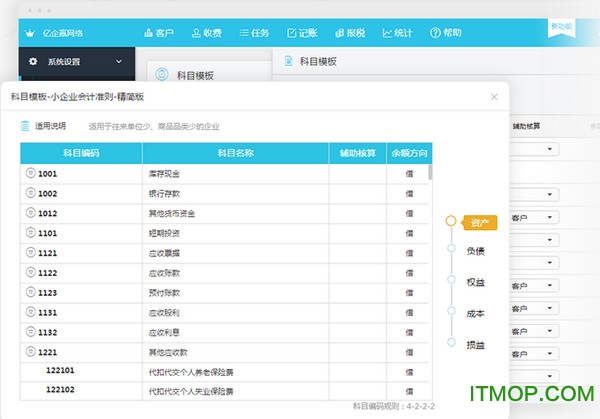The width and height of the screenshot is (600, 419).
Task: Click the 资产 timeline circle marker
Action: (x=451, y=221)
